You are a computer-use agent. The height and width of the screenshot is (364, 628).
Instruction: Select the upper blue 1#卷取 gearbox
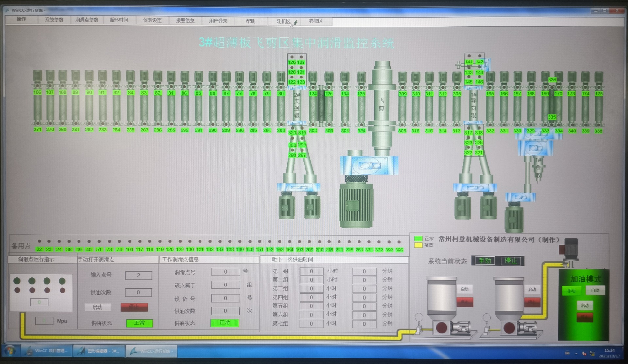click(535, 148)
